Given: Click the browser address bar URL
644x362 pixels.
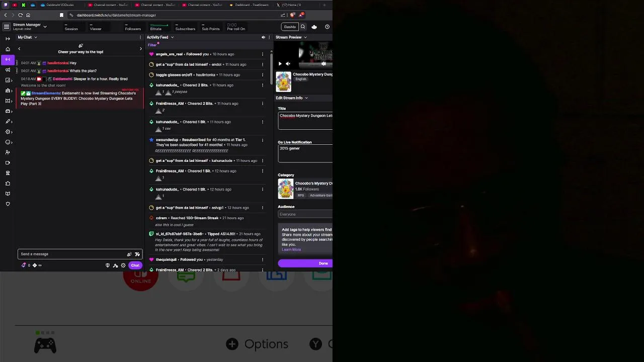Looking at the screenshot, I should click(116, 15).
